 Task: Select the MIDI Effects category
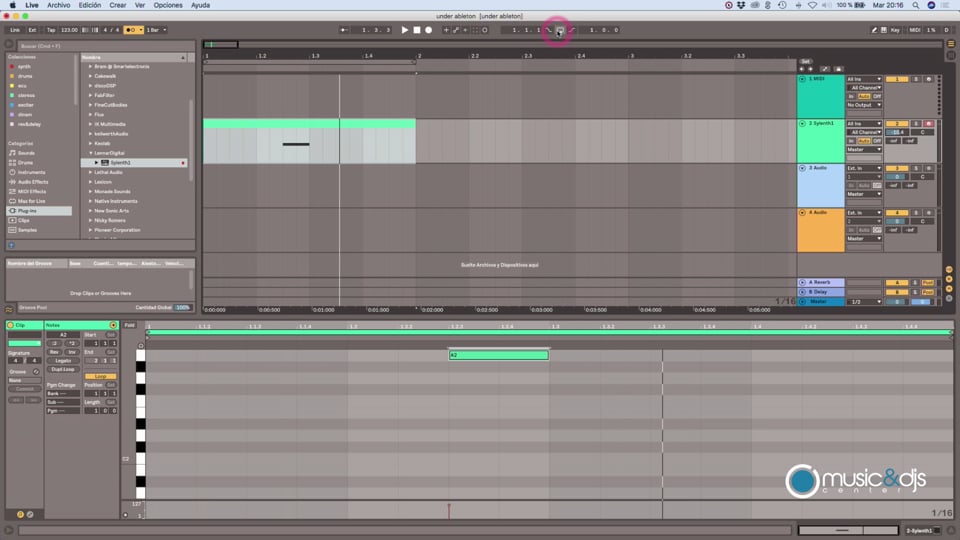click(x=32, y=192)
